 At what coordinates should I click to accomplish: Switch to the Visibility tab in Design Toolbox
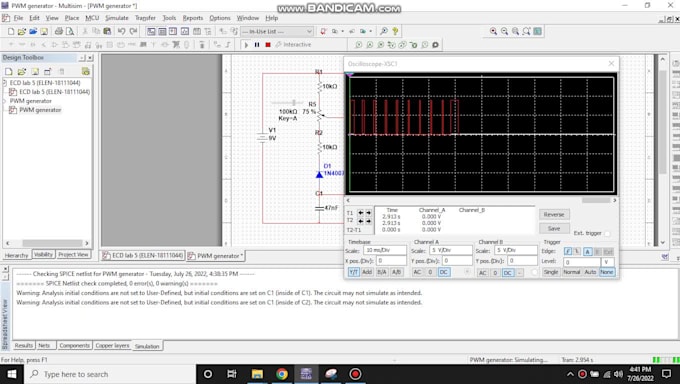(43, 255)
